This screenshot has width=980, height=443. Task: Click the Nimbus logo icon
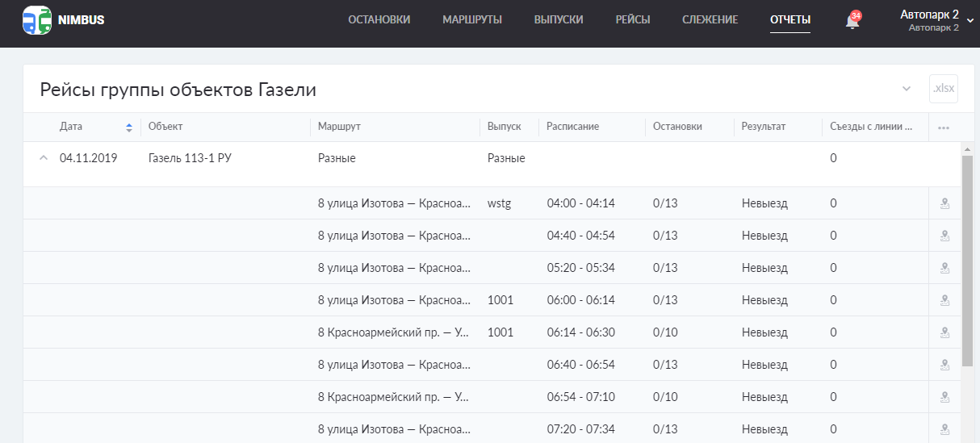[x=36, y=20]
